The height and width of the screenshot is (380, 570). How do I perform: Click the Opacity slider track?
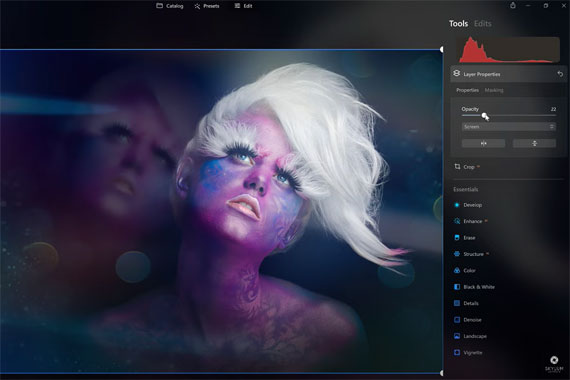tap(509, 116)
